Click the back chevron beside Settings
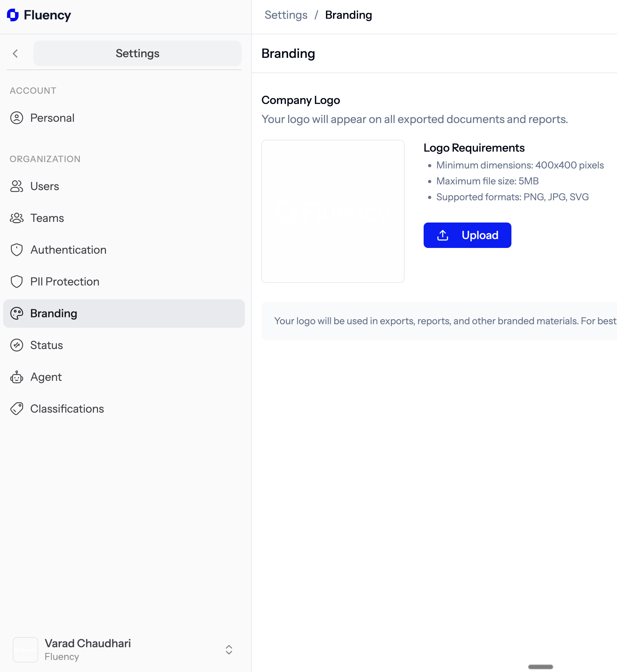 (x=15, y=53)
